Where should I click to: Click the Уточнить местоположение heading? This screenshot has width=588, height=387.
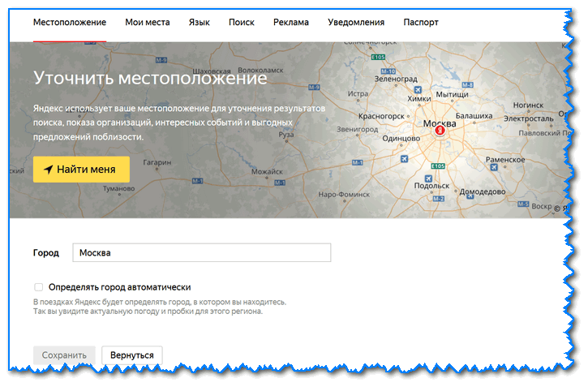point(150,78)
